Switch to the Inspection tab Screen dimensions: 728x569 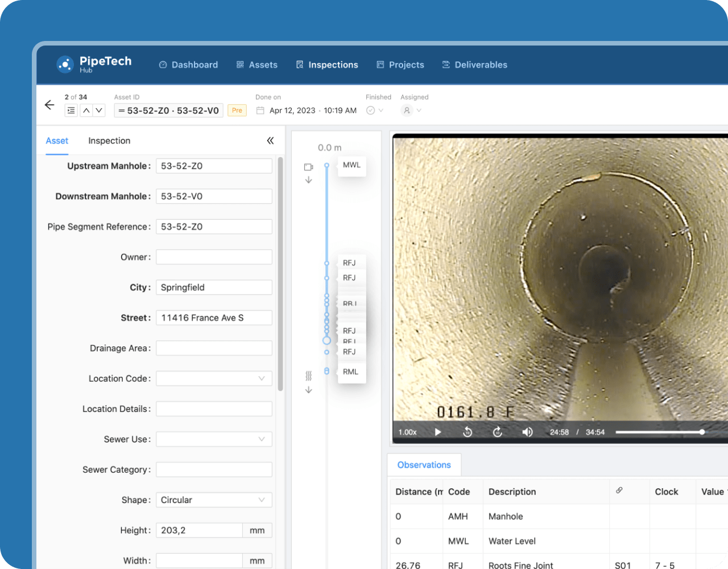tap(109, 141)
